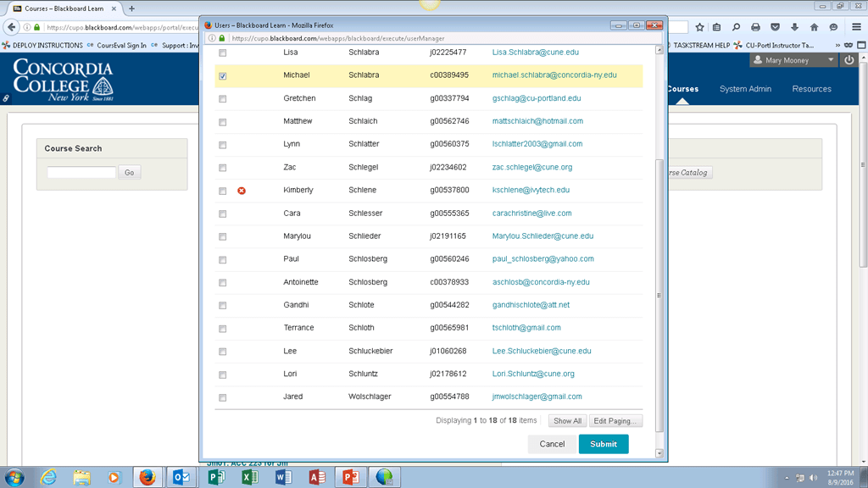Screen dimensions: 868x488
Task: Check the box for Gretchen Schlag
Action: (x=223, y=99)
